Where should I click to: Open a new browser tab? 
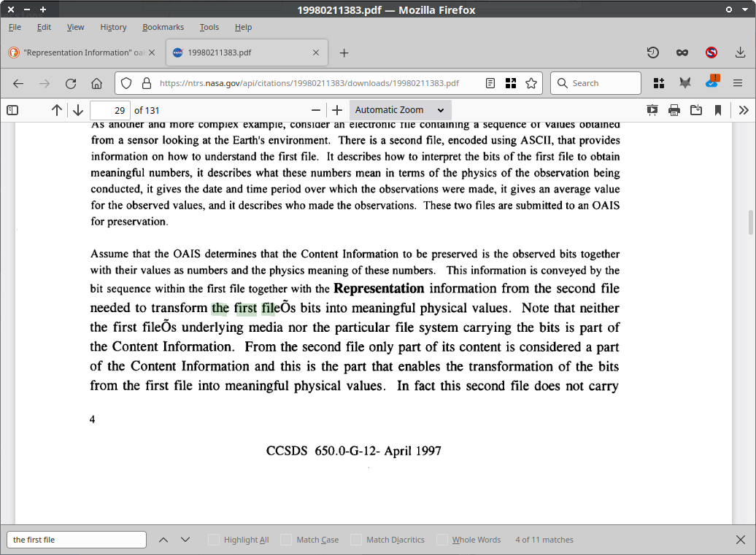[344, 53]
